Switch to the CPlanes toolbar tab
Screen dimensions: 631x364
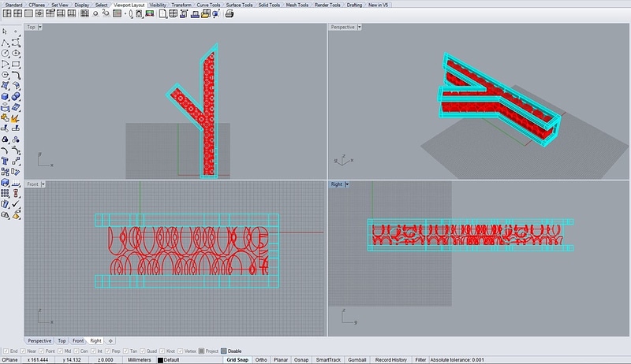[36, 5]
